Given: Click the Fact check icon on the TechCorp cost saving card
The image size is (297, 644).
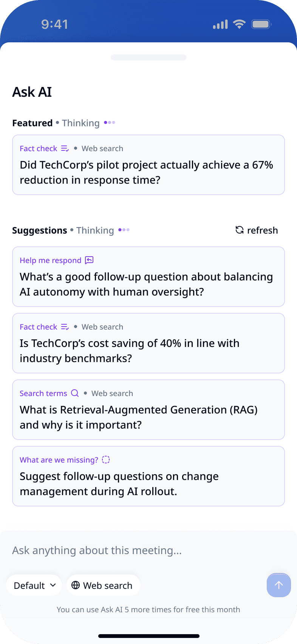Looking at the screenshot, I should coord(64,327).
